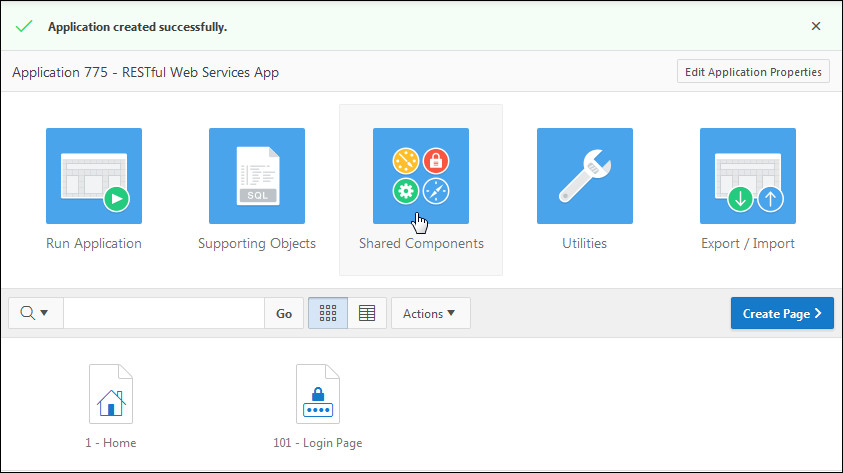Switch to the report table view

click(x=367, y=313)
